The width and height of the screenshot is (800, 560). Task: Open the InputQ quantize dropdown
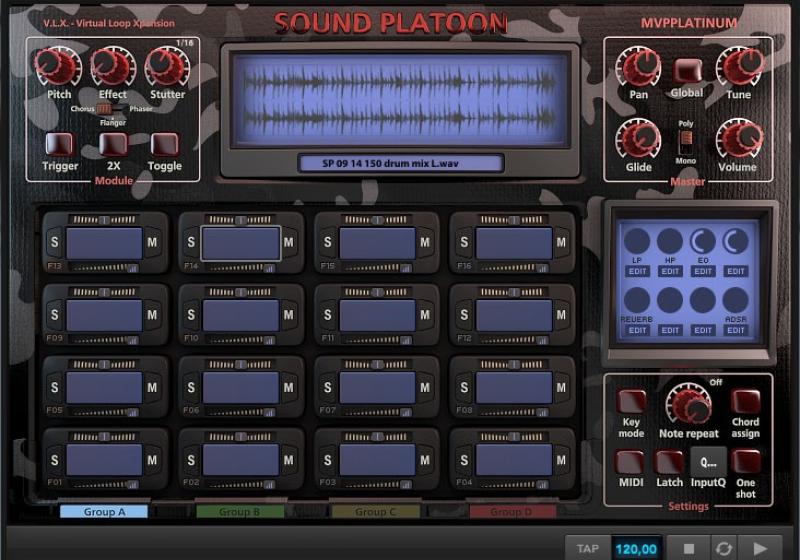[x=708, y=462]
